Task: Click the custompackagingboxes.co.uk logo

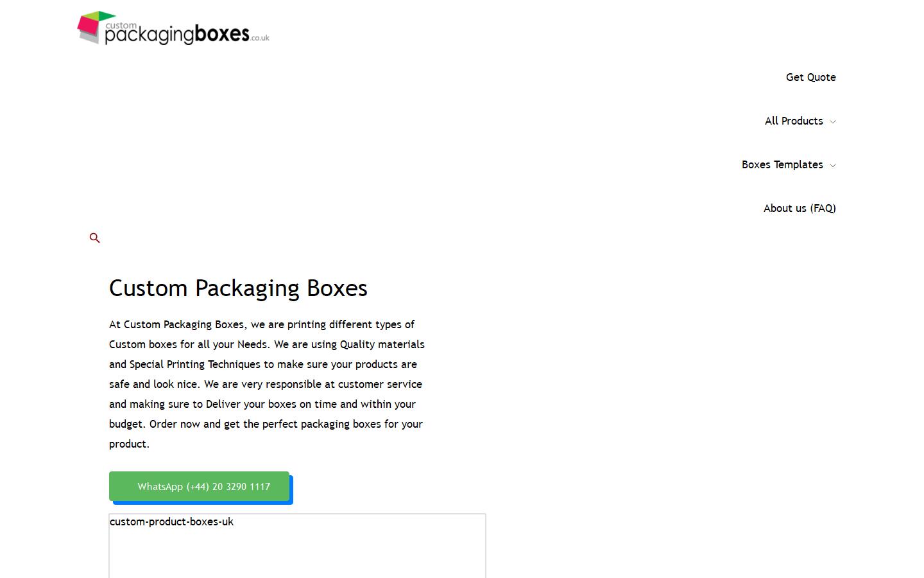Action: (x=172, y=28)
